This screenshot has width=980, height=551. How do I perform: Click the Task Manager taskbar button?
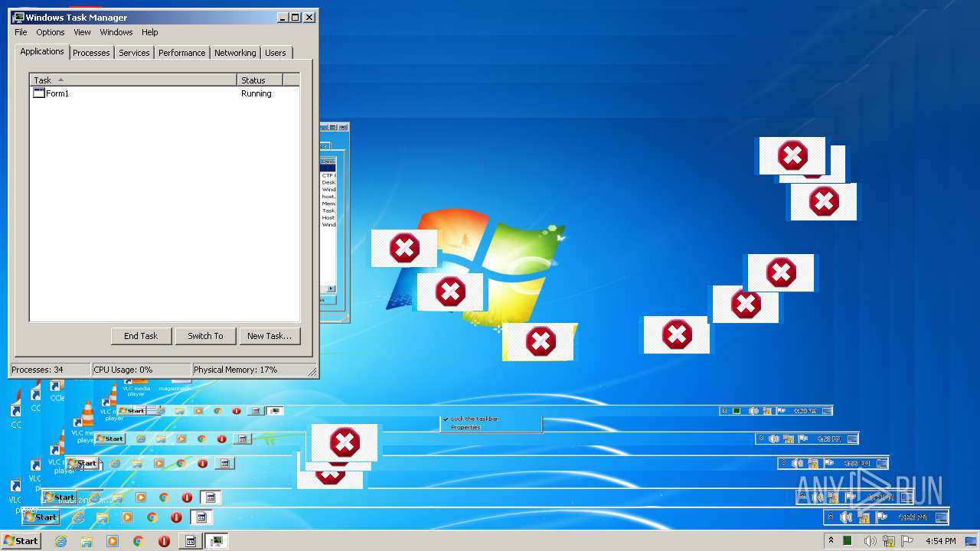click(217, 541)
